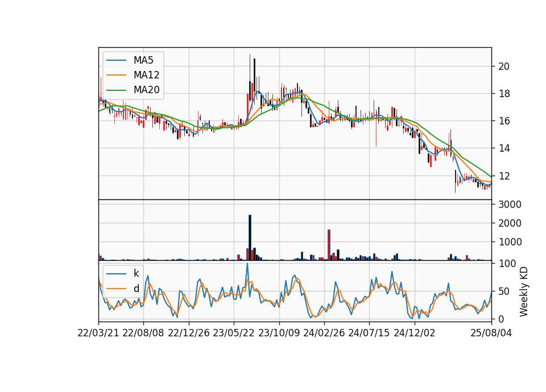Click the date label 22/08/08
Screen dimensions: 546x392
143,333
